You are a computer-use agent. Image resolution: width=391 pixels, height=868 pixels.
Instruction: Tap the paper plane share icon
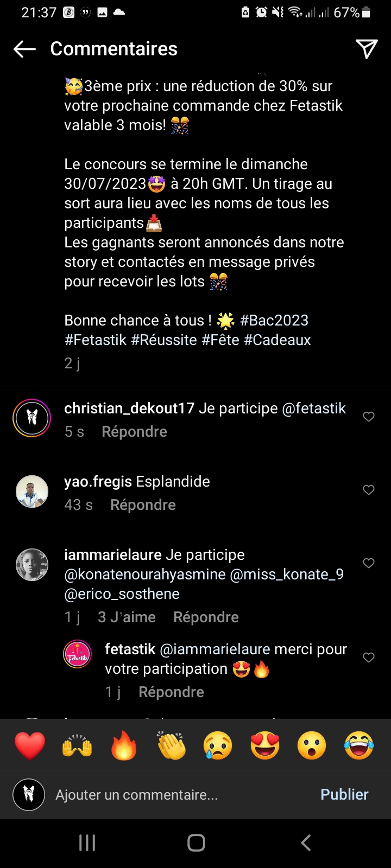pyautogui.click(x=367, y=49)
